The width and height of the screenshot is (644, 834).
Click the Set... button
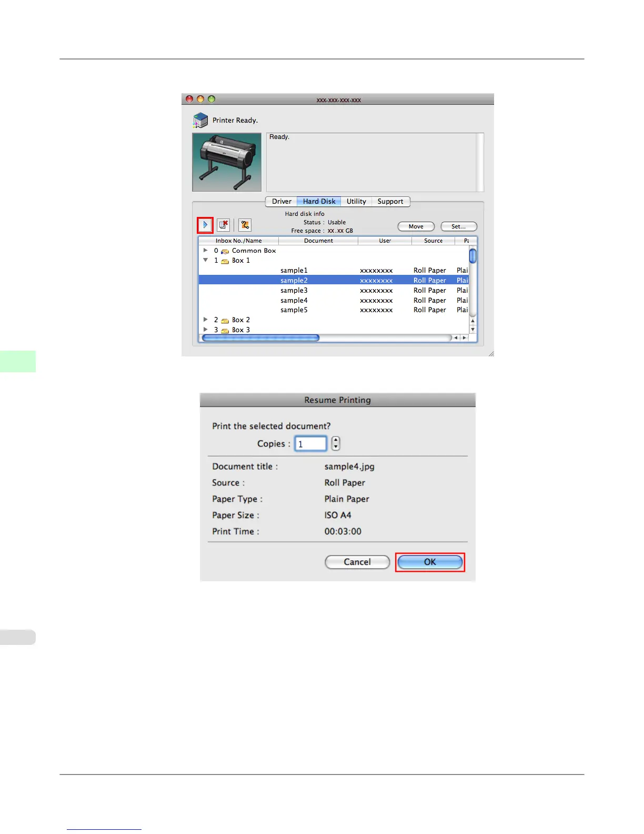click(x=458, y=226)
